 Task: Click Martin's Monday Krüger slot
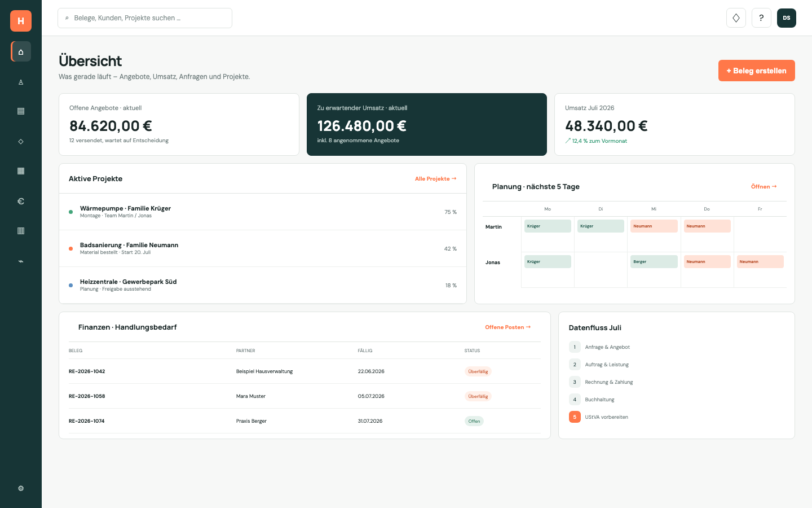(x=548, y=226)
